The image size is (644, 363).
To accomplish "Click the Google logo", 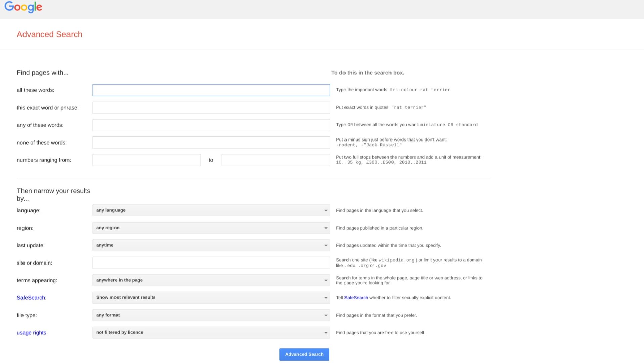I will tap(23, 7).
